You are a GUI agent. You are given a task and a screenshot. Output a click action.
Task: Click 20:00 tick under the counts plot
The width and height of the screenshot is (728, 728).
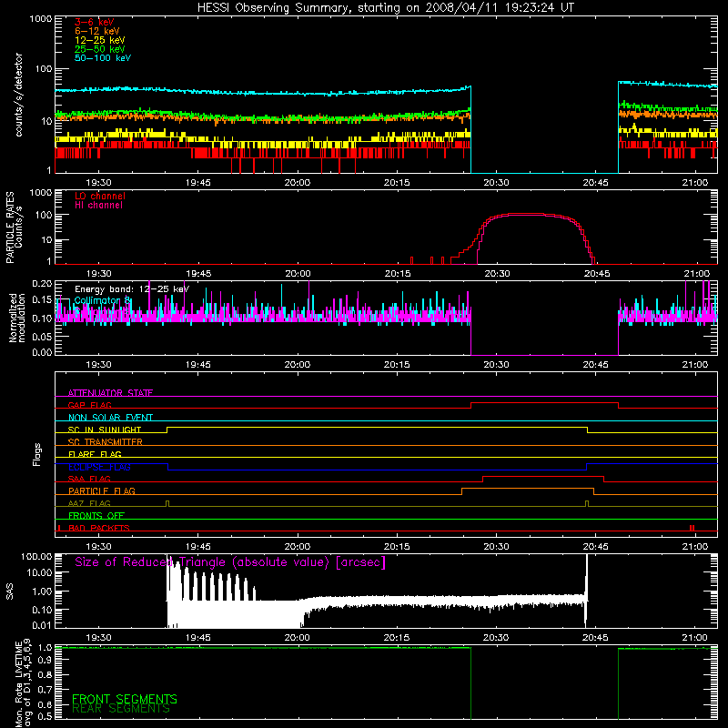(x=298, y=183)
